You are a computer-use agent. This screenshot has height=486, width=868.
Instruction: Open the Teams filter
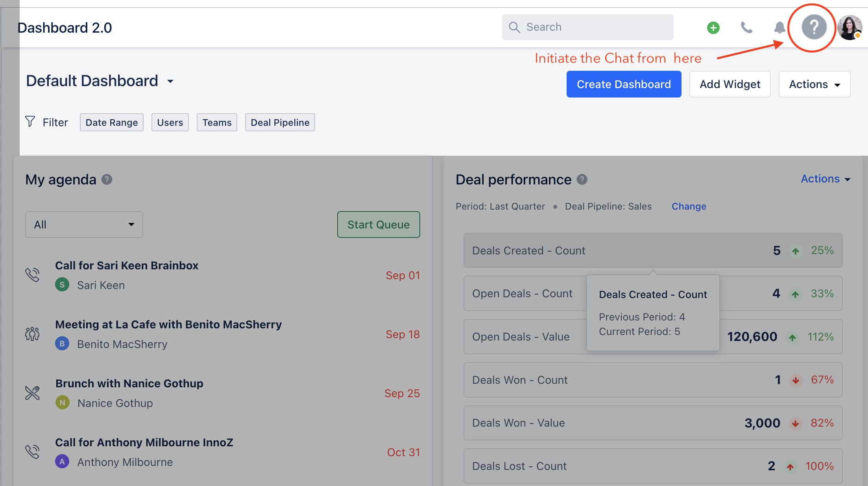(x=217, y=122)
